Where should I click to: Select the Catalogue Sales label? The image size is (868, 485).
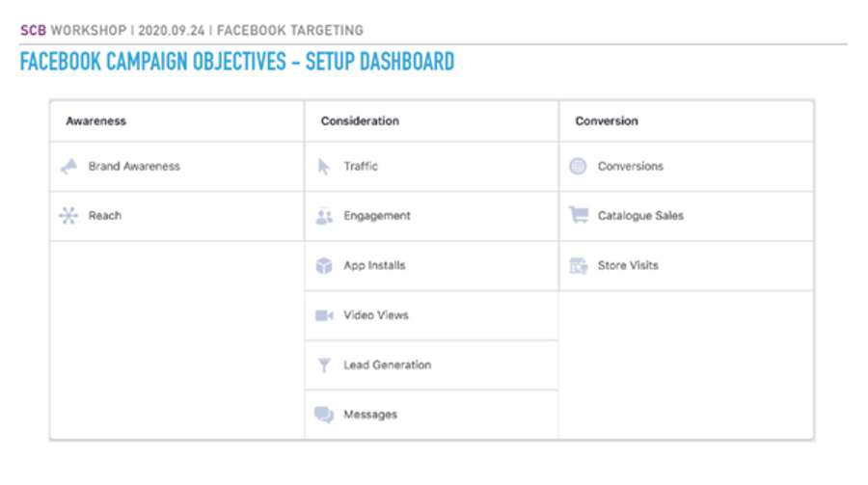pyautogui.click(x=640, y=215)
